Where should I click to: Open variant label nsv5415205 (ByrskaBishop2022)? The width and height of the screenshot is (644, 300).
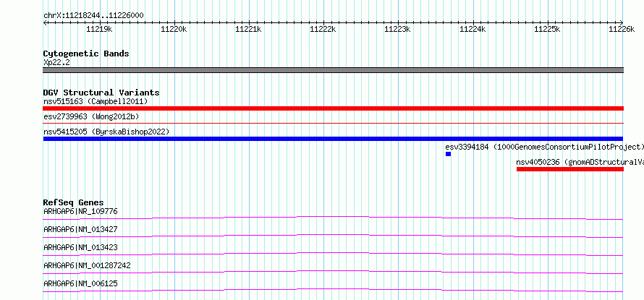point(106,132)
